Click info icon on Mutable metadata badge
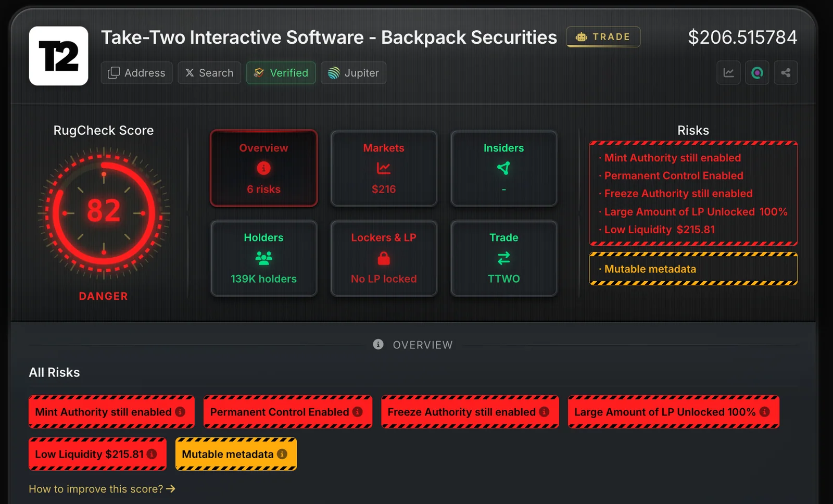Screen dimensions: 833x504 (282, 454)
